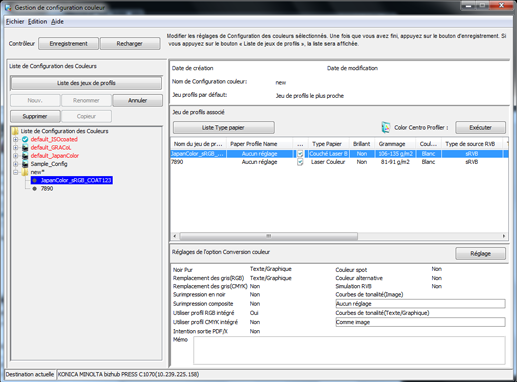The width and height of the screenshot is (517, 382).
Task: Expand the default_ISOcoated tree node
Action: (16, 139)
